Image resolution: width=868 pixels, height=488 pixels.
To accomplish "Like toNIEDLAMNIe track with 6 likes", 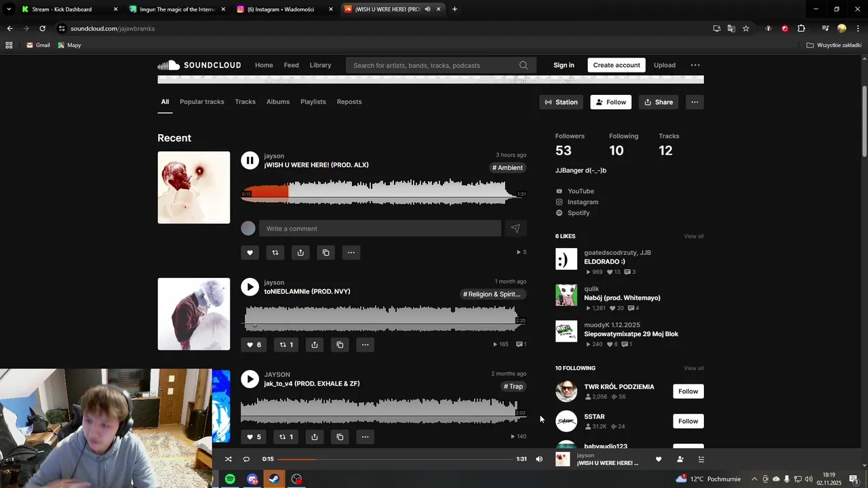I will 254,345.
